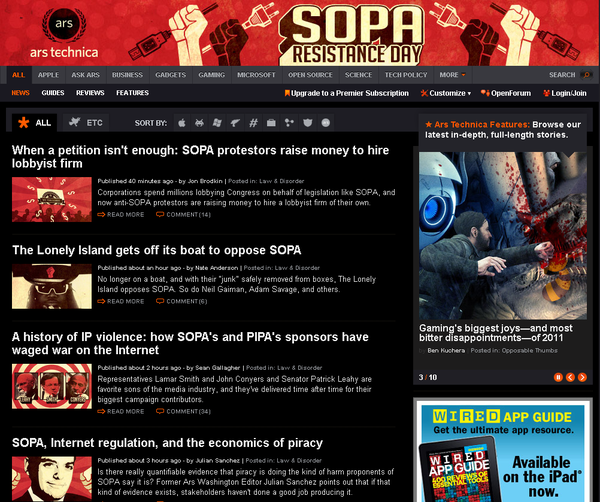Click author Julian Sanchez

pos(217,461)
